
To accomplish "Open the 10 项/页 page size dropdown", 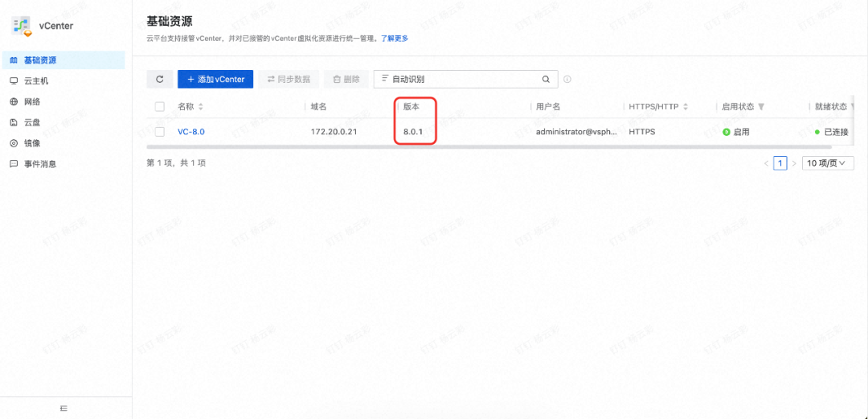I will coord(828,163).
